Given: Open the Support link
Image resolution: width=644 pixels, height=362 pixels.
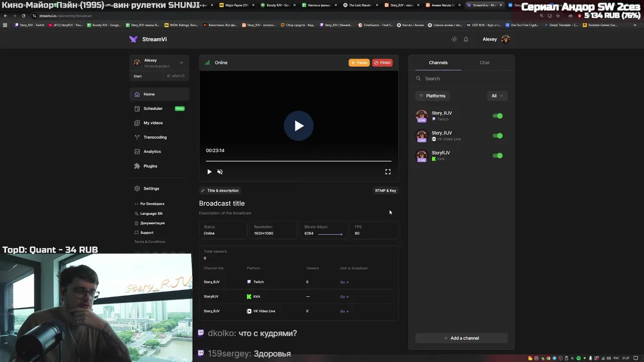Looking at the screenshot, I should tap(144, 232).
